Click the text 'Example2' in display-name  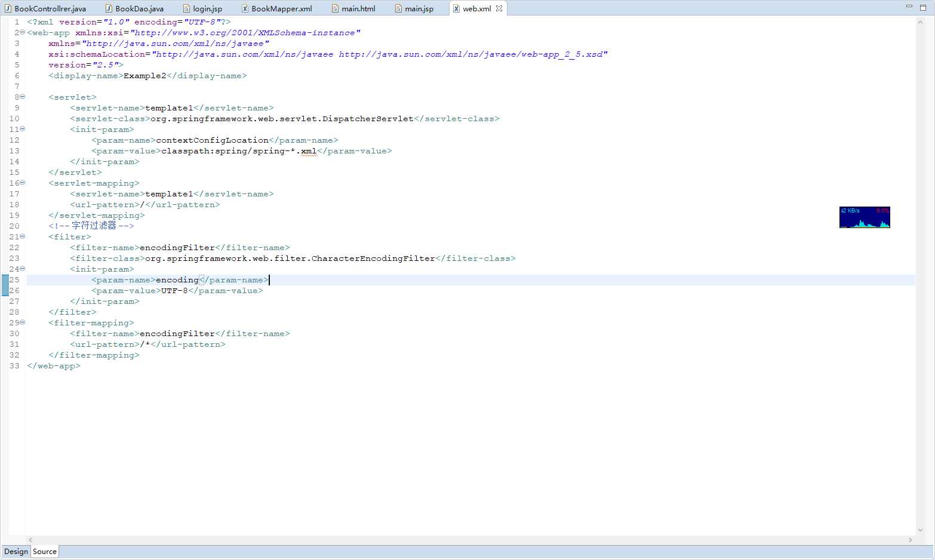pos(145,76)
